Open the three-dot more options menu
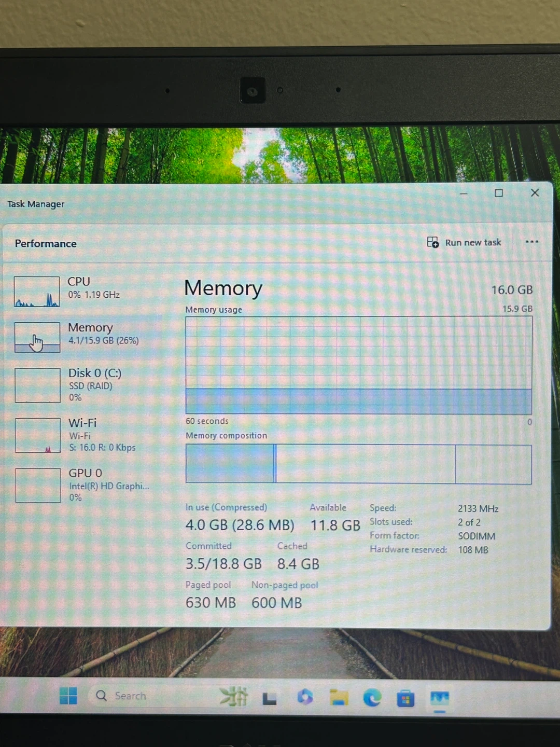The image size is (560, 747). [531, 242]
